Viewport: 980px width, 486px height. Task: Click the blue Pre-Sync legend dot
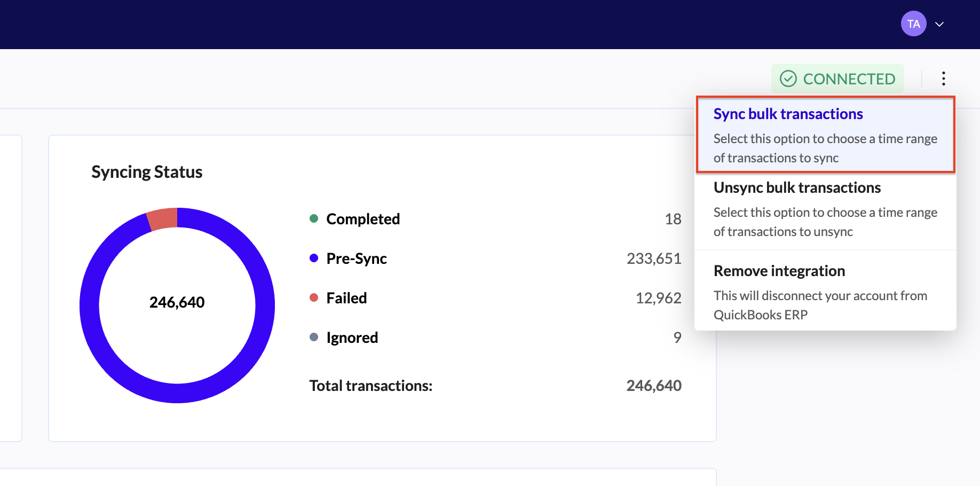314,258
